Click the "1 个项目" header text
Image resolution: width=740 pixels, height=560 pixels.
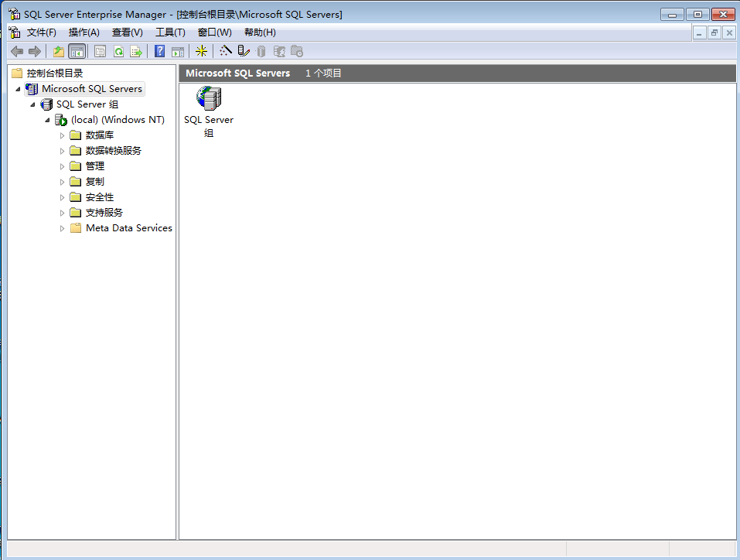tap(323, 73)
